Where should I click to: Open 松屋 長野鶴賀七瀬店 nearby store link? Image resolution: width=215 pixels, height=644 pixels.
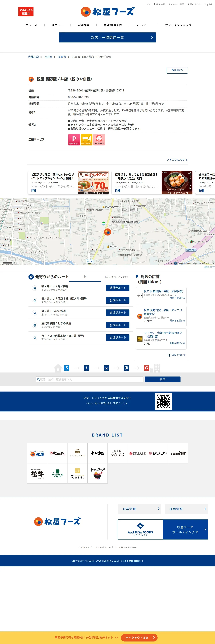click(x=164, y=312)
